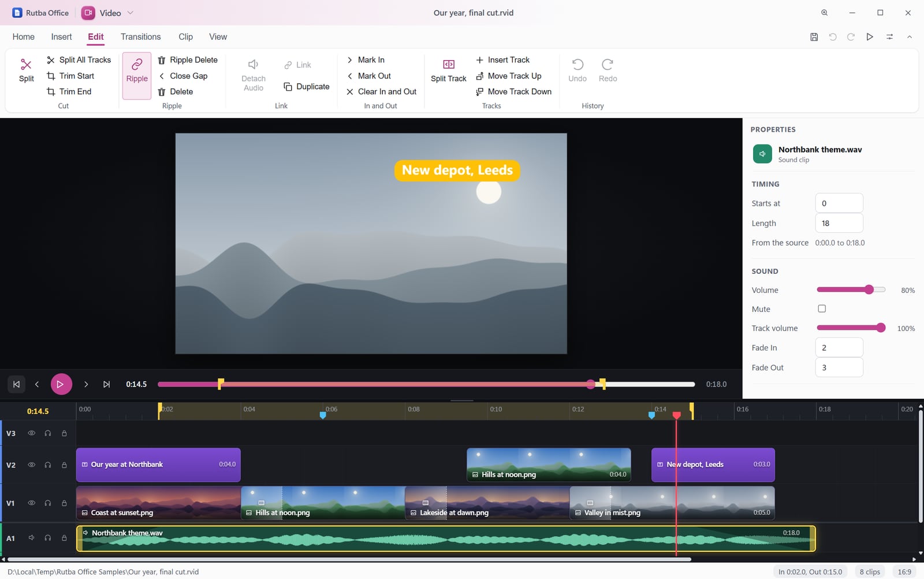The width and height of the screenshot is (924, 579).
Task: Click the save icon in title toolbar
Action: coord(814,37)
